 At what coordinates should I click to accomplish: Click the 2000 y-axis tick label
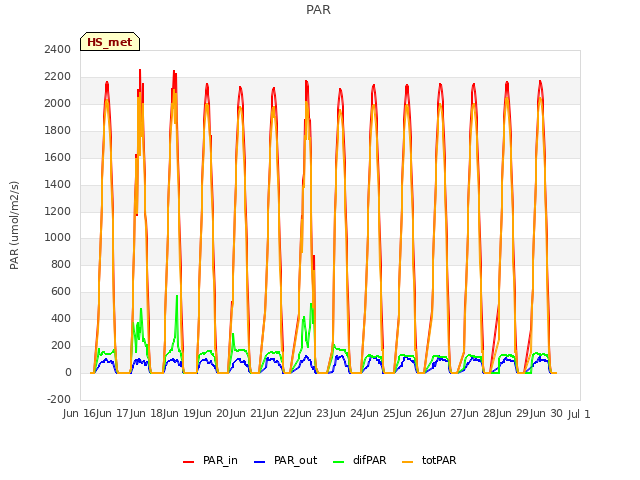coord(58,103)
